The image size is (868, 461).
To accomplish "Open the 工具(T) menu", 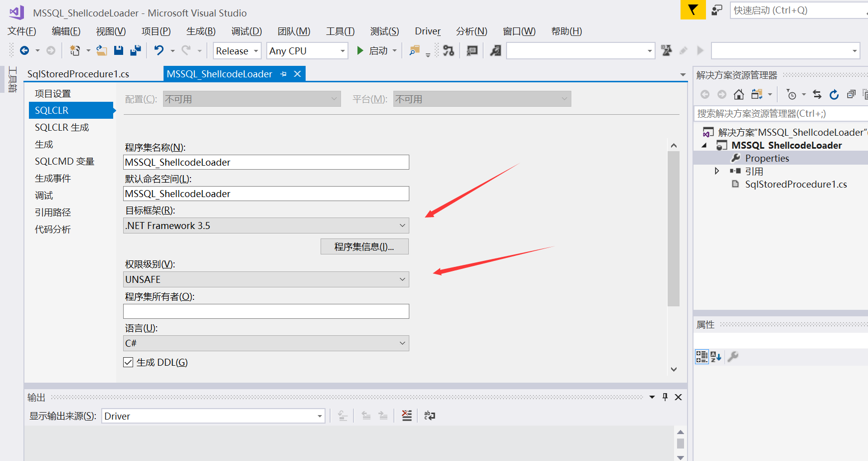I will click(341, 31).
